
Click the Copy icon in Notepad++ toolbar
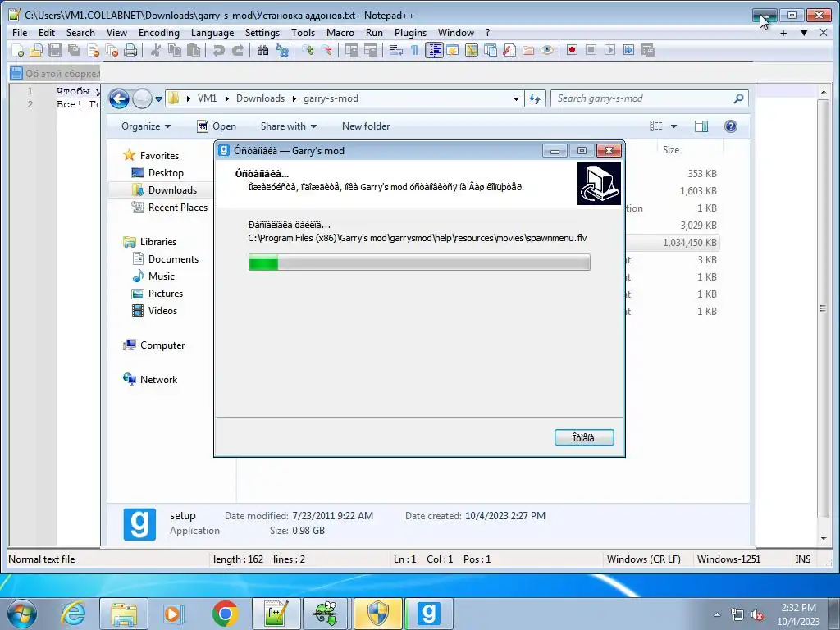click(175, 50)
